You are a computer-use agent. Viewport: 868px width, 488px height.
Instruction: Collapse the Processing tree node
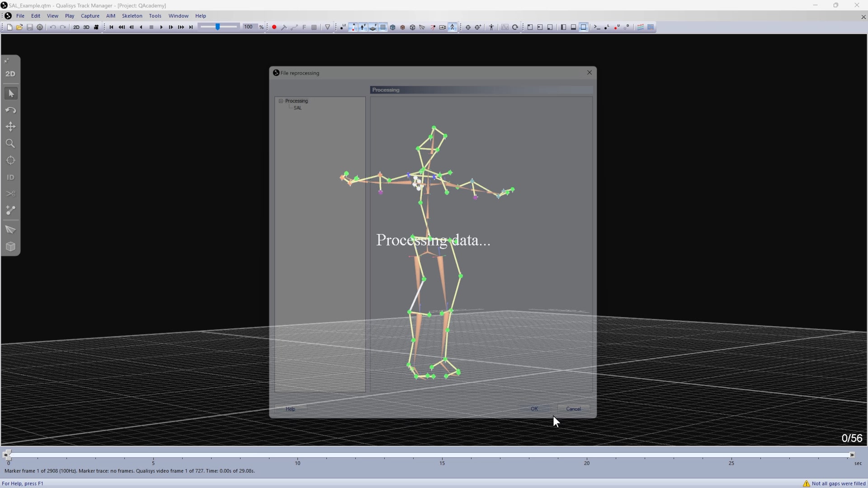pos(281,101)
